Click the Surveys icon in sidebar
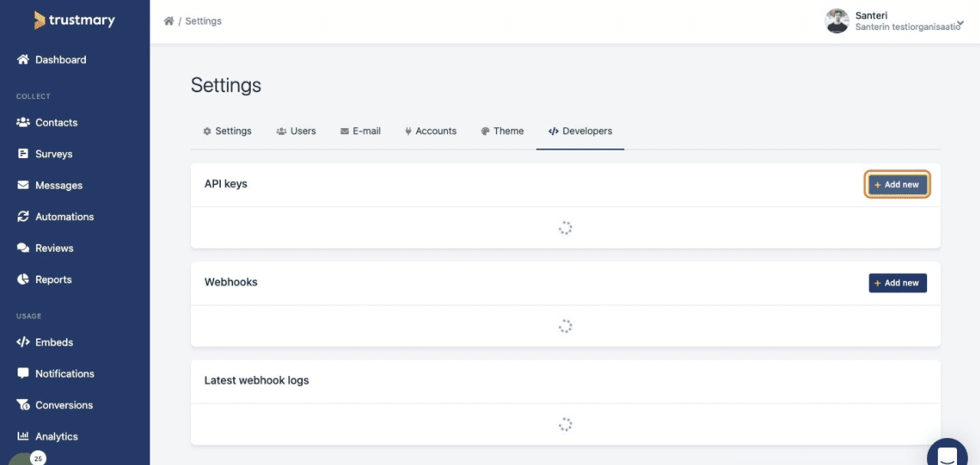This screenshot has height=465, width=980. [x=23, y=154]
